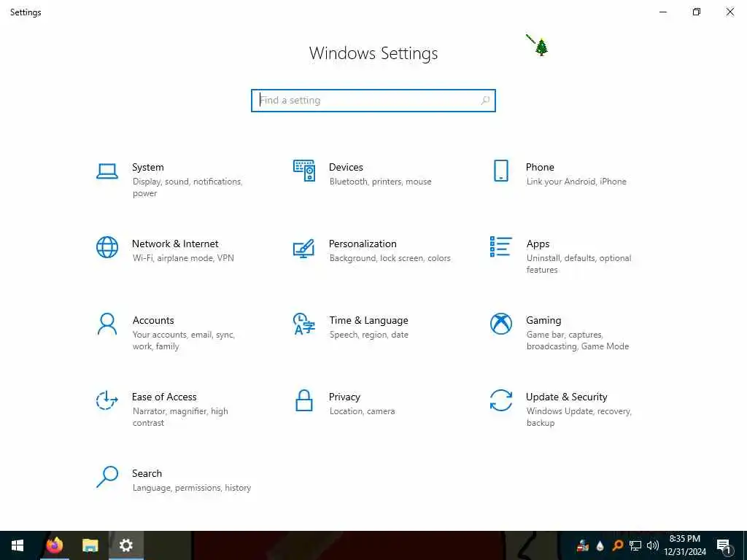The width and height of the screenshot is (747, 560).
Task: Click magnifier icon inside Find a setting box
Action: (x=485, y=101)
